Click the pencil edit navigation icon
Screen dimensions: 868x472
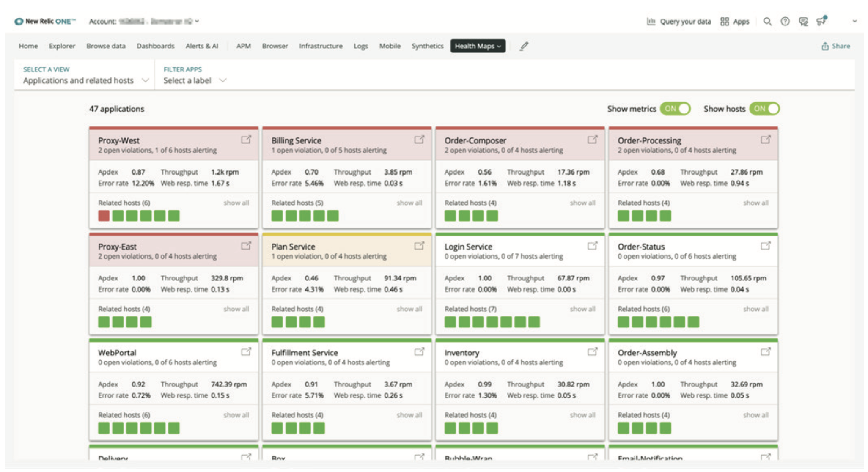pos(524,46)
